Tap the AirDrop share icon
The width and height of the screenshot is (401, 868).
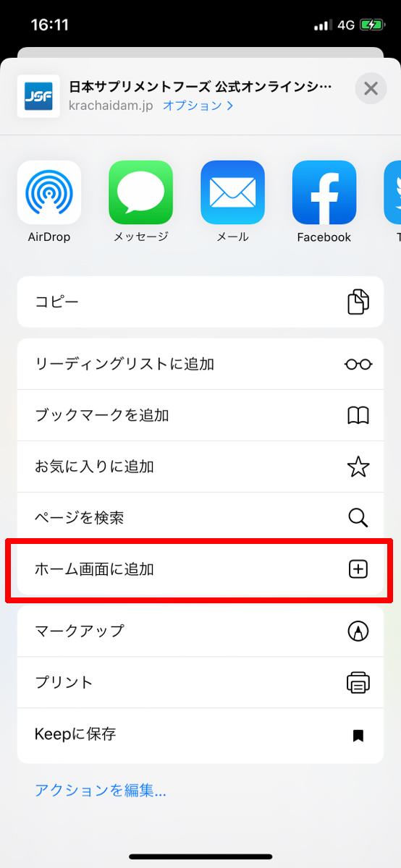49,192
